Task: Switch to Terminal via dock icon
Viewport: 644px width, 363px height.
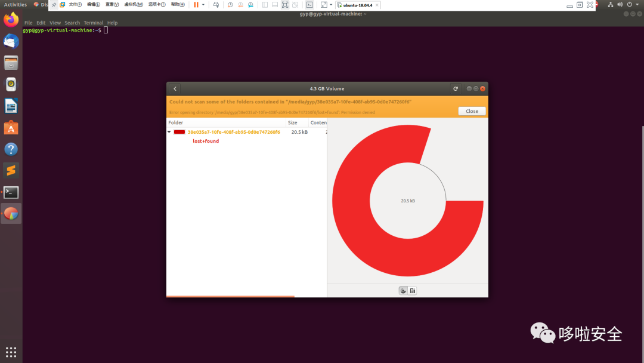Action: click(x=11, y=192)
